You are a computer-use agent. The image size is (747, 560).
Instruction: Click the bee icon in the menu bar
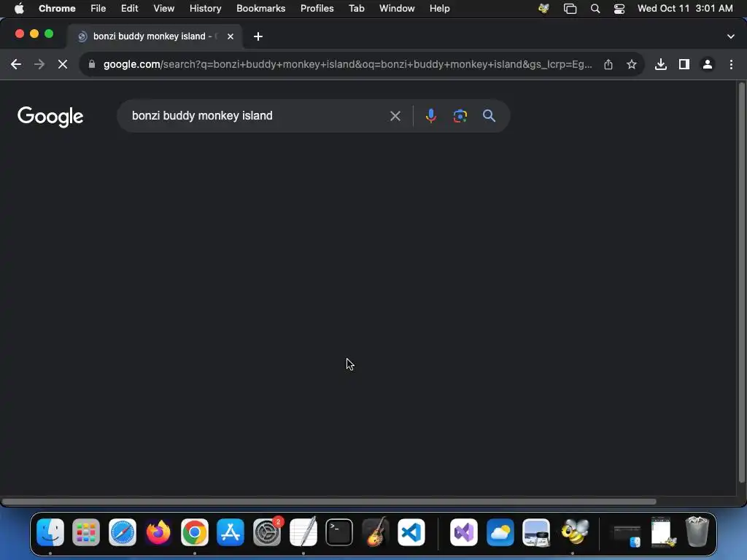click(543, 9)
